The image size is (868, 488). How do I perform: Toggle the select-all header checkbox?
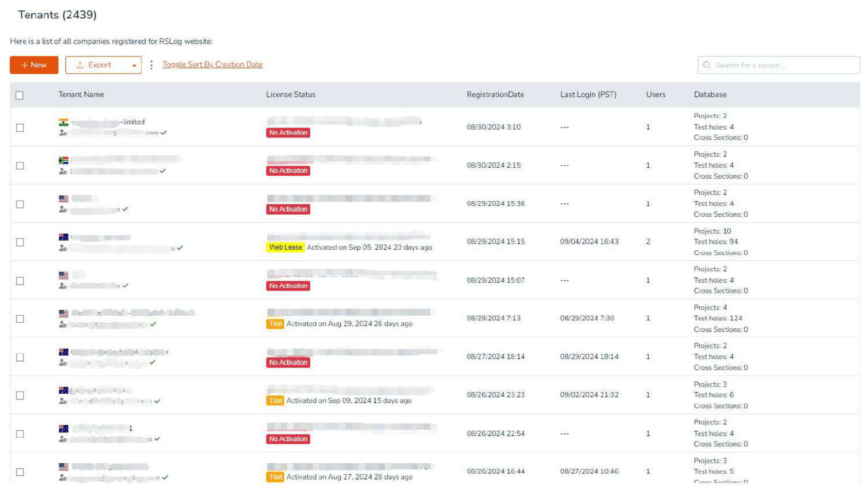[20, 95]
